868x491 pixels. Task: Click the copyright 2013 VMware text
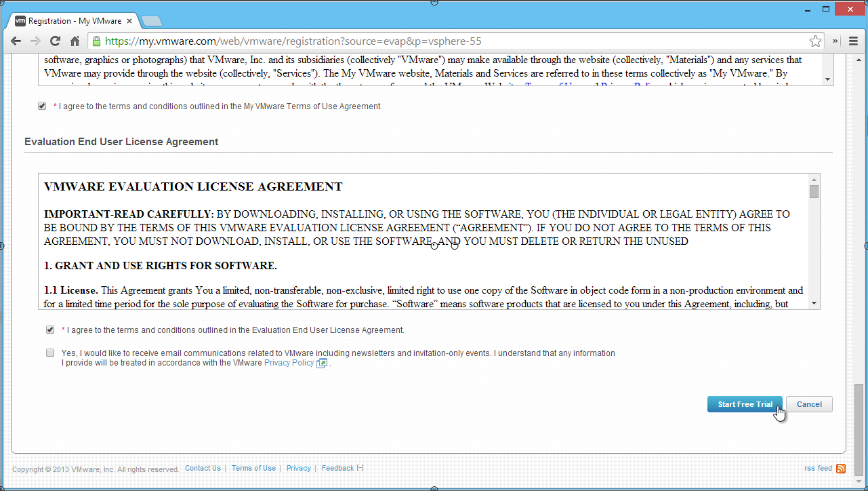pos(96,469)
